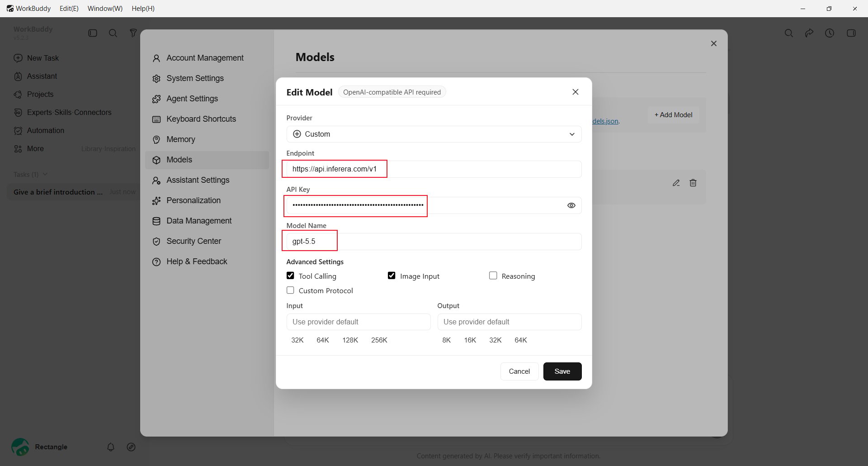Save the edited model
868x466 pixels.
tap(562, 371)
